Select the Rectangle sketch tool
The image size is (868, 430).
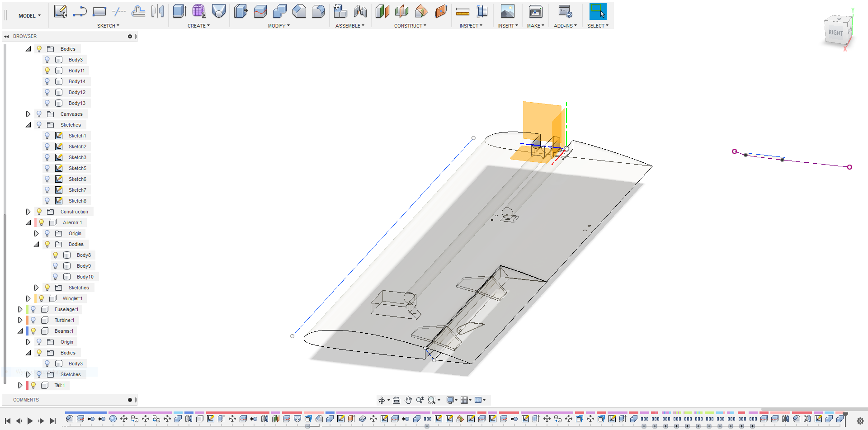pyautogui.click(x=99, y=11)
